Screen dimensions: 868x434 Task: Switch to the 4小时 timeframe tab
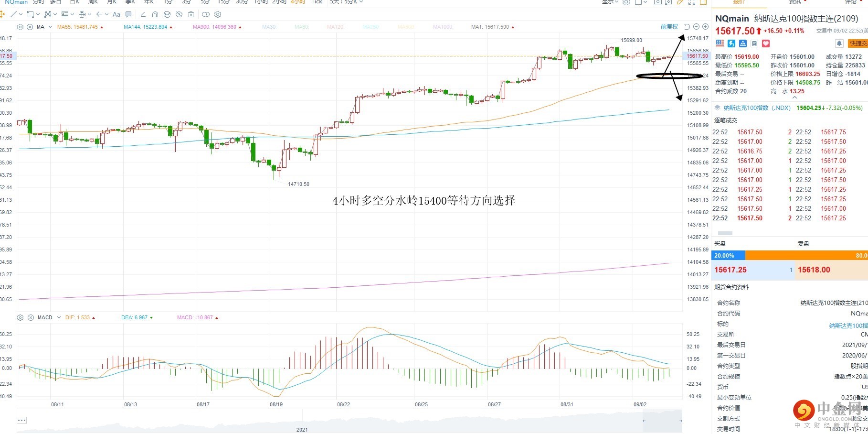point(298,2)
